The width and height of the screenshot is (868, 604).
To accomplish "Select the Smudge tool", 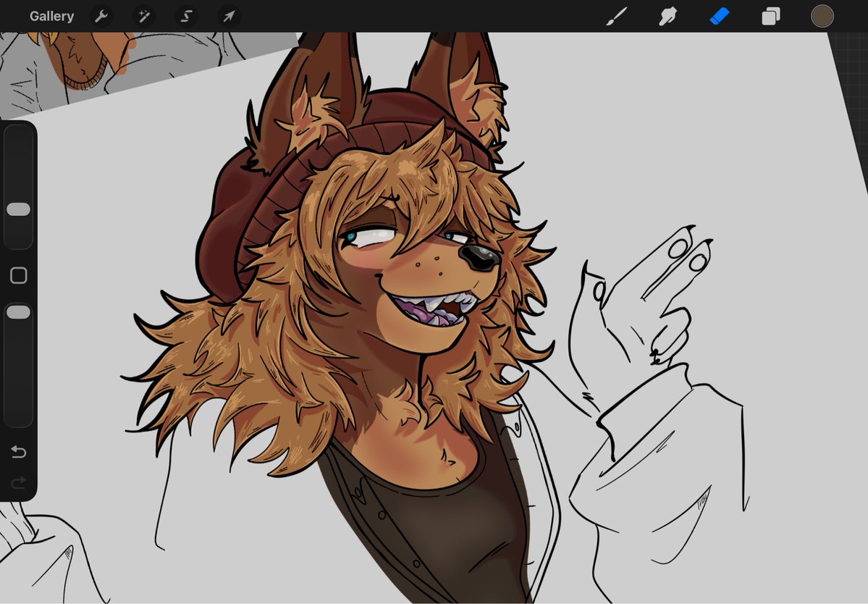I will [x=668, y=16].
